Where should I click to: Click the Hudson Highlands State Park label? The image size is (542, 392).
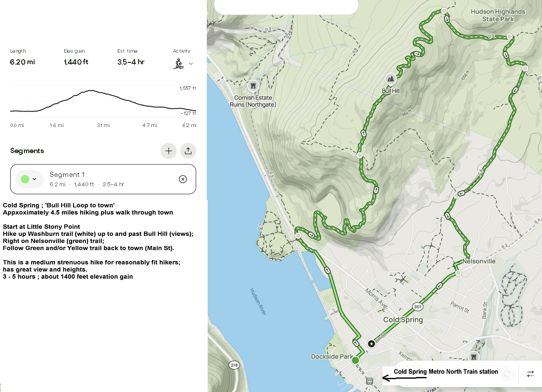pyautogui.click(x=498, y=15)
